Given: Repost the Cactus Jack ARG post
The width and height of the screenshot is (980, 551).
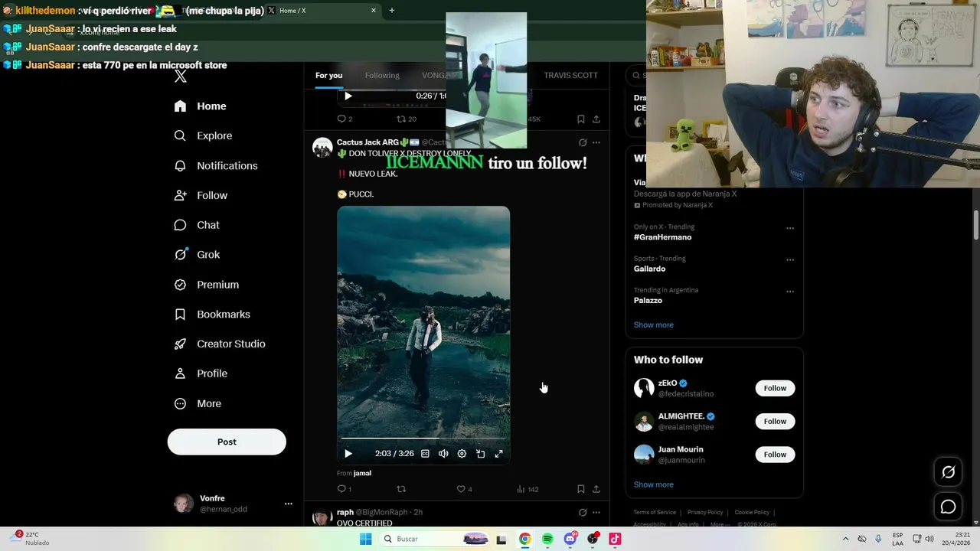Looking at the screenshot, I should [401, 489].
